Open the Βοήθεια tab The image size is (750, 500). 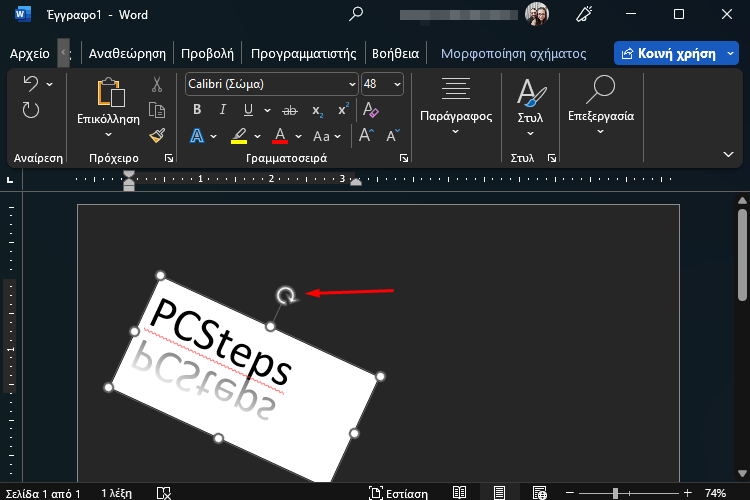[395, 54]
